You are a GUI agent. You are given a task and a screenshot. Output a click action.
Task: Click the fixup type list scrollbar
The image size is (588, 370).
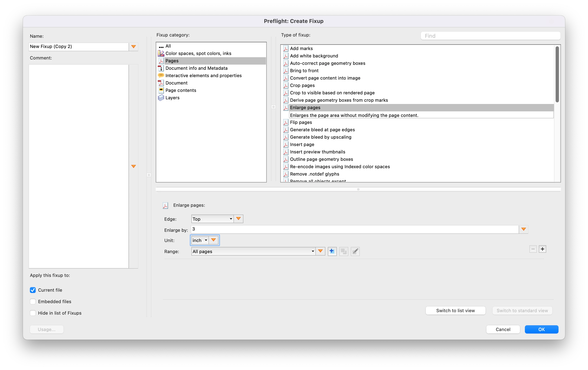[557, 74]
